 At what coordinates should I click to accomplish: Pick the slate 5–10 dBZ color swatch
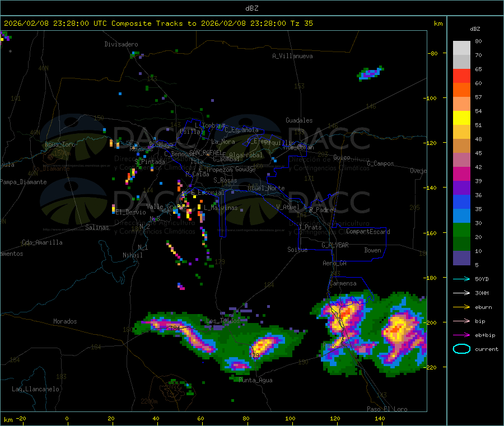click(461, 258)
